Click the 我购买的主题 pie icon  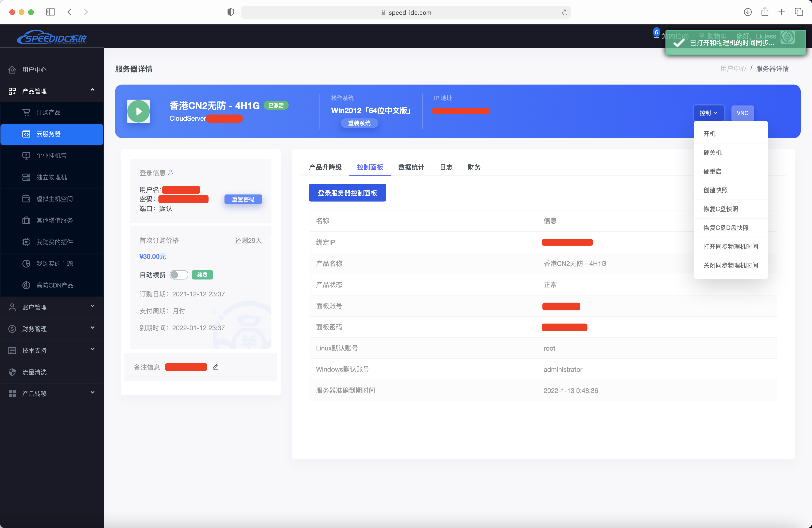tap(26, 264)
